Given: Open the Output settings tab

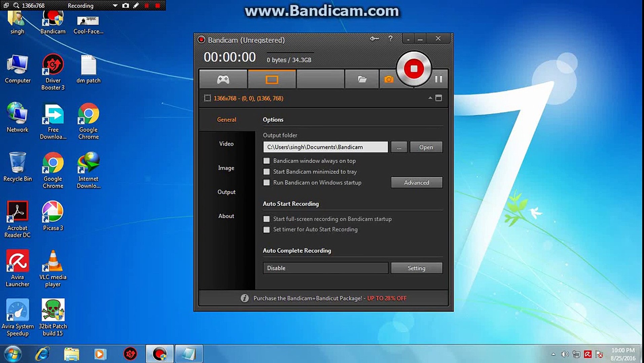Looking at the screenshot, I should 226,192.
